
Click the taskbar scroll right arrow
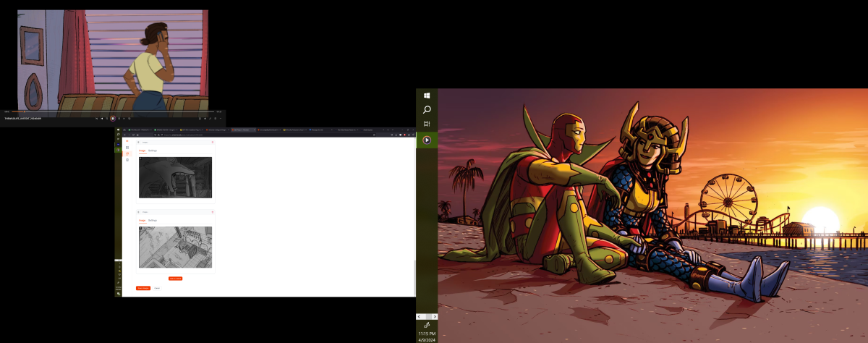tap(434, 316)
